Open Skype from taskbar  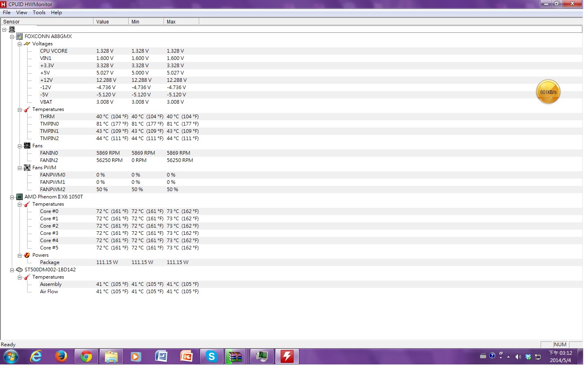click(x=211, y=357)
